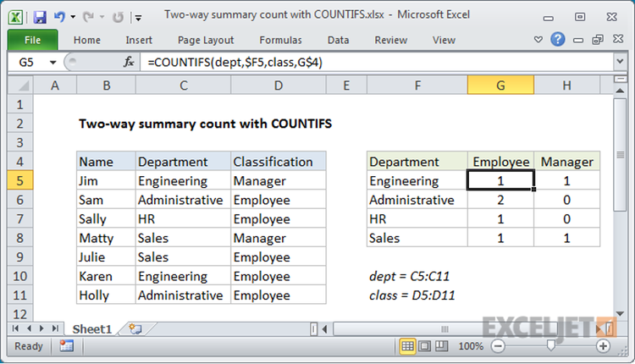Open the Formulas ribbon tab

point(279,40)
